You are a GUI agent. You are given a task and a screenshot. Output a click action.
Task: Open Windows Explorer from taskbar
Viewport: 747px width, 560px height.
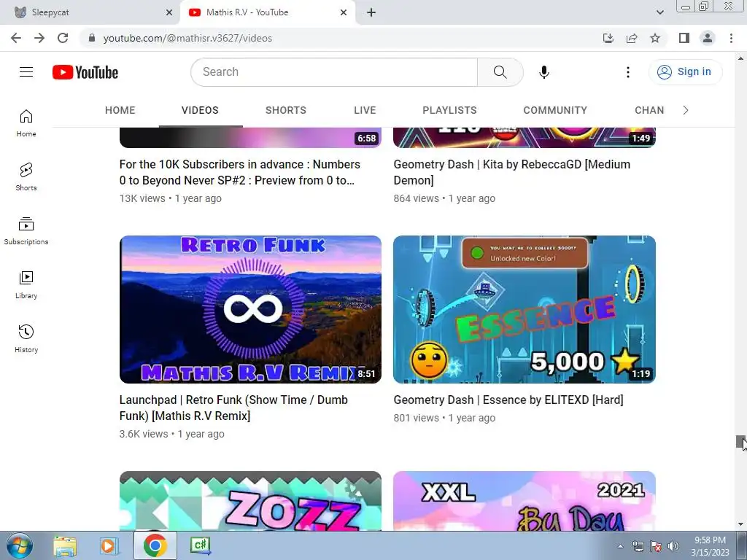click(x=65, y=546)
